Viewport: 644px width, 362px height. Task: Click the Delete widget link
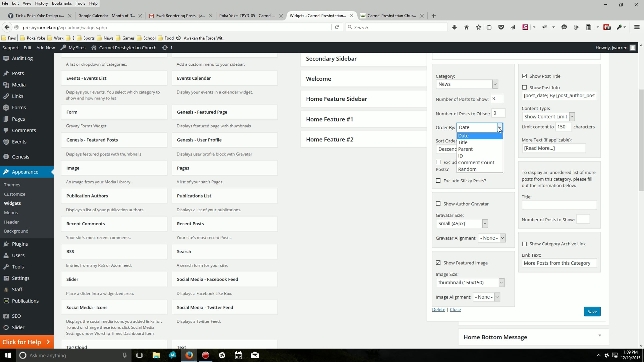click(x=438, y=309)
